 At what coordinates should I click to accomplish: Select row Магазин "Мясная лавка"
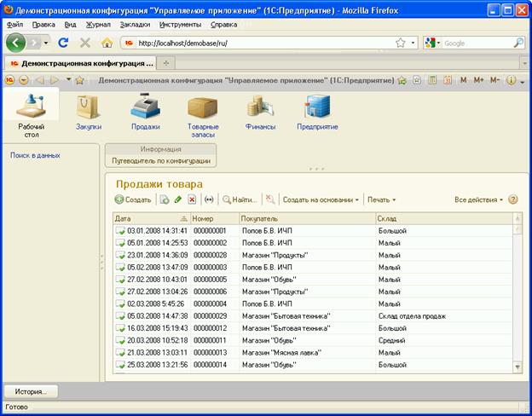313,353
